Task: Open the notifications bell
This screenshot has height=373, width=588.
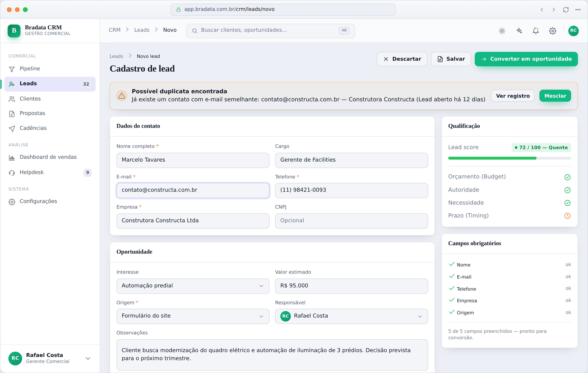Action: (x=536, y=31)
